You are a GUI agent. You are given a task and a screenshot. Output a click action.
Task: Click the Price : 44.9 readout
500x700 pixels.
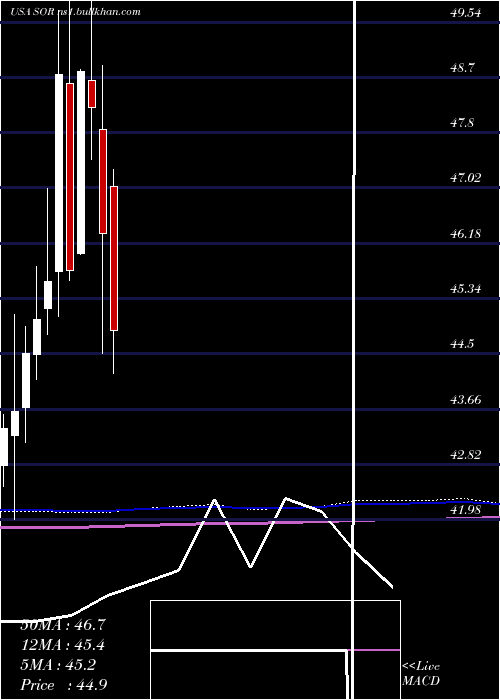tap(64, 685)
